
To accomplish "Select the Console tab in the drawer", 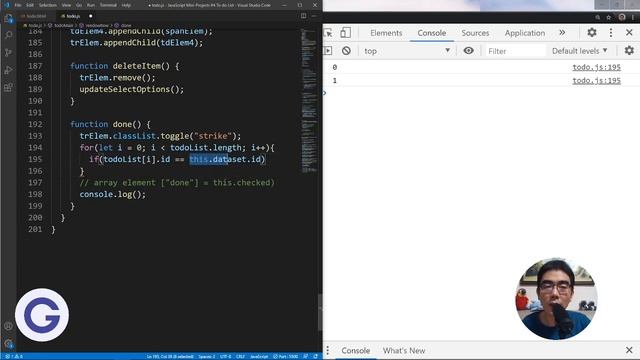I will tap(356, 351).
